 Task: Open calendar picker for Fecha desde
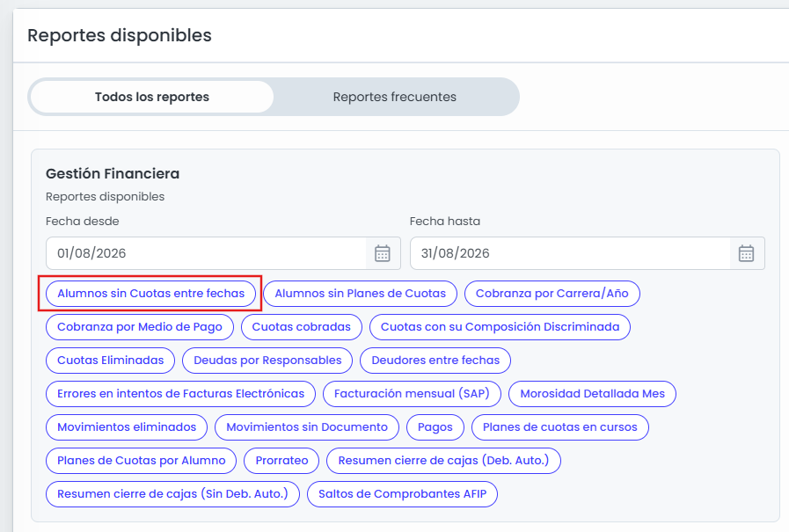tap(383, 253)
